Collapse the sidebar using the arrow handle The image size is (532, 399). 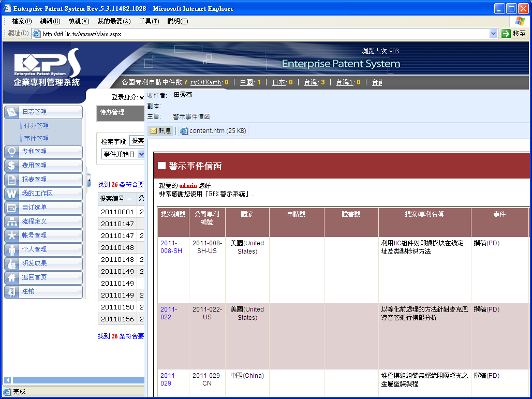(89, 181)
